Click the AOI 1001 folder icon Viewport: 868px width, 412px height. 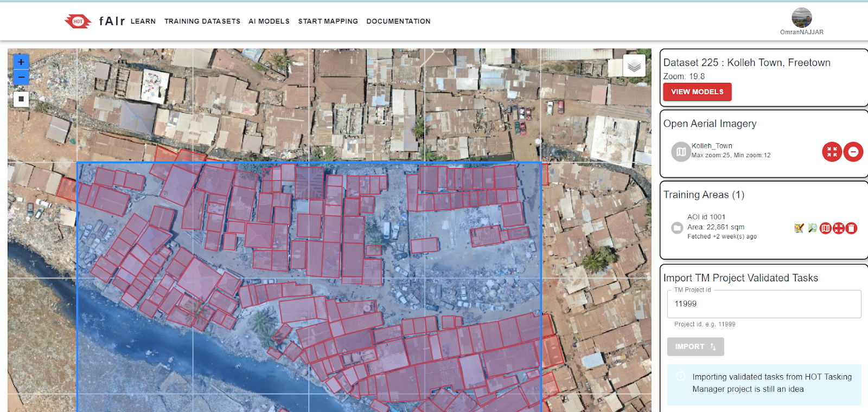point(677,228)
